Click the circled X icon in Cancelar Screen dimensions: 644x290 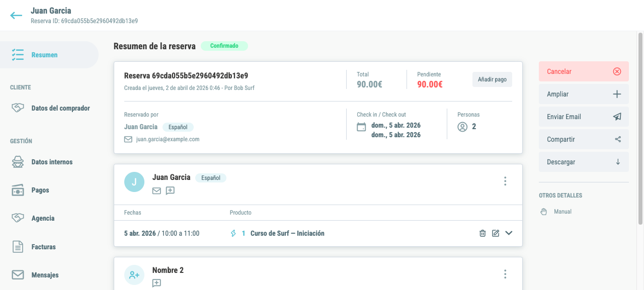coord(617,71)
